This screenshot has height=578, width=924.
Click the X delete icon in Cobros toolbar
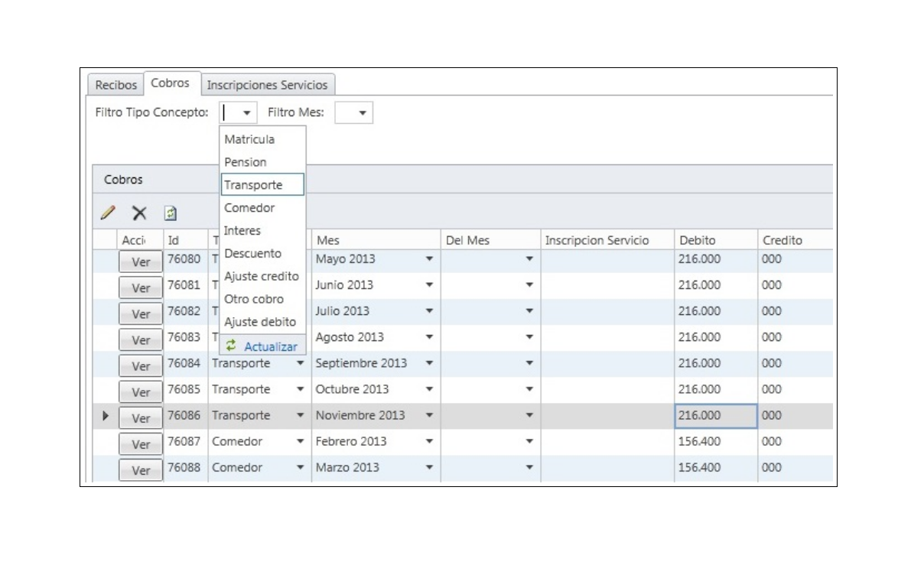click(x=138, y=215)
